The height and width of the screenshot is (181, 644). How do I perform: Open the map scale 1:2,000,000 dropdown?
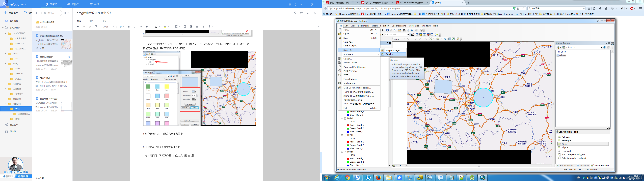[x=408, y=35]
